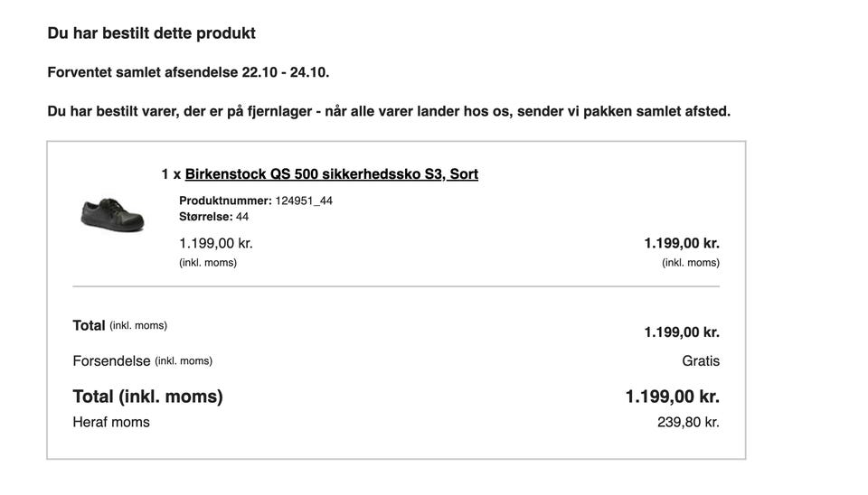868x495 pixels.
Task: Click the Størrelse 44 size text
Action: (x=213, y=217)
